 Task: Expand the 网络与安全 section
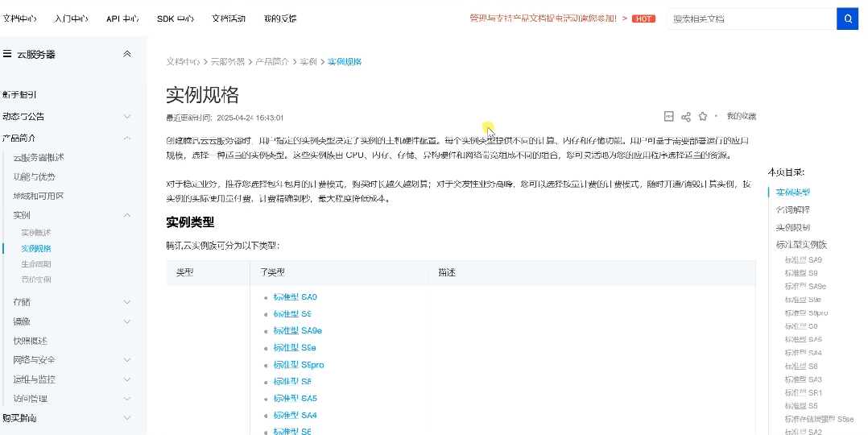[x=126, y=360]
